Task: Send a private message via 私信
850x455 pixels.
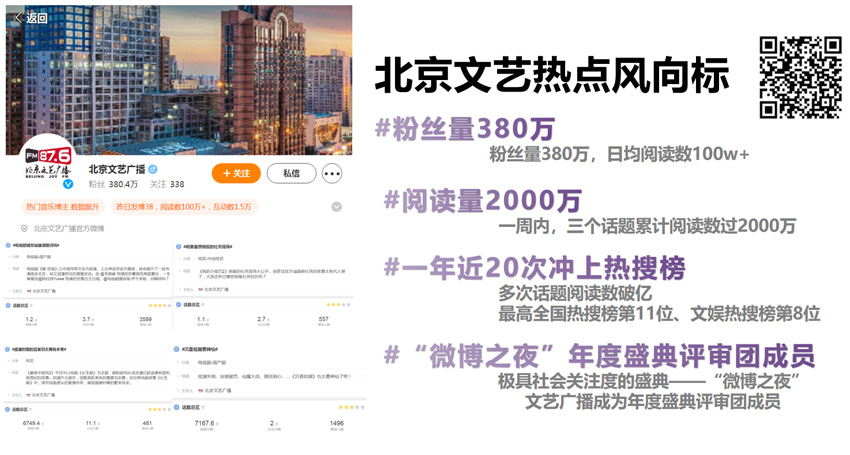Action: pyautogui.click(x=292, y=174)
